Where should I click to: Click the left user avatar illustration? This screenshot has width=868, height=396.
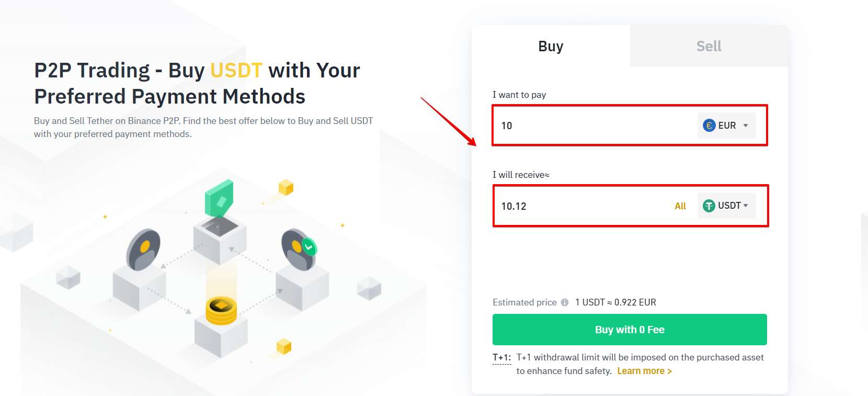pos(143,249)
